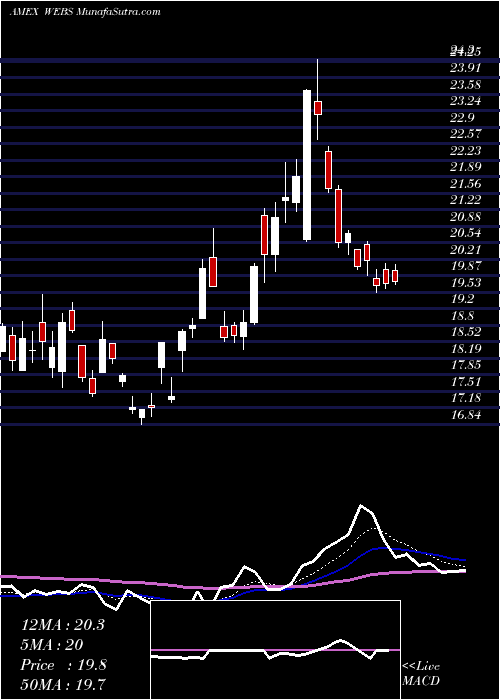Viewport: 500px width, 700px height.
Task: Click the 18.19 price axis label
Action: click(465, 348)
